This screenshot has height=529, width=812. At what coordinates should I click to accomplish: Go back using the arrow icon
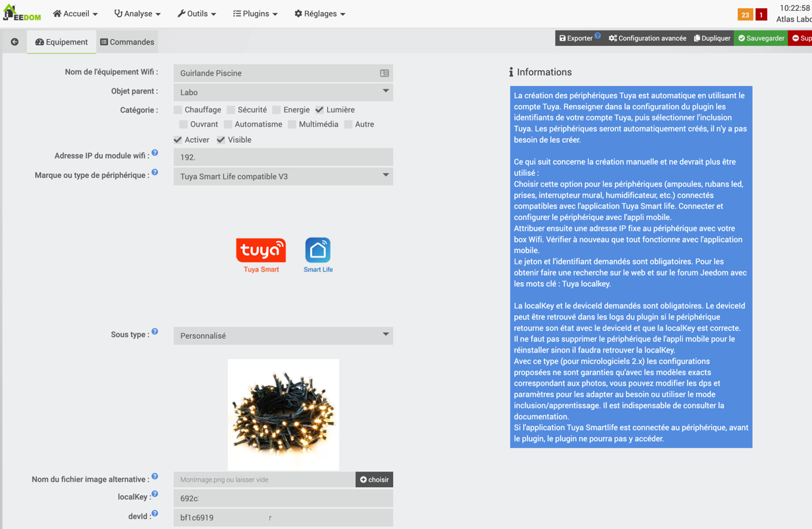(x=14, y=42)
